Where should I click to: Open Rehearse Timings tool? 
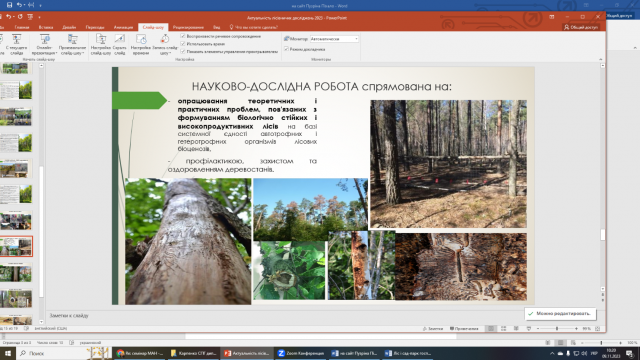click(141, 44)
